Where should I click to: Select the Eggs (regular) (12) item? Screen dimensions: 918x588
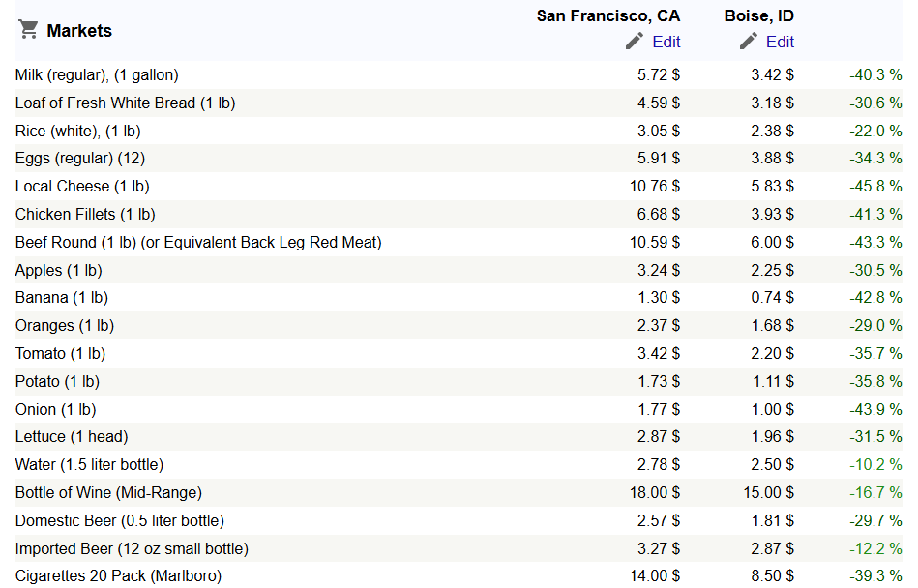click(80, 159)
